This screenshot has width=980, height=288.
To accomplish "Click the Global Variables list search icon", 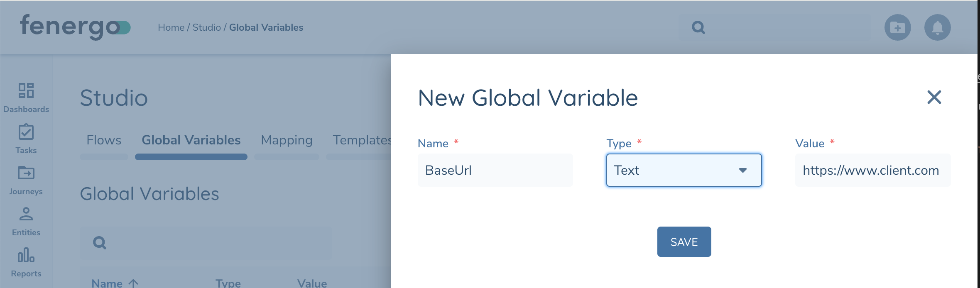I will pos(100,243).
